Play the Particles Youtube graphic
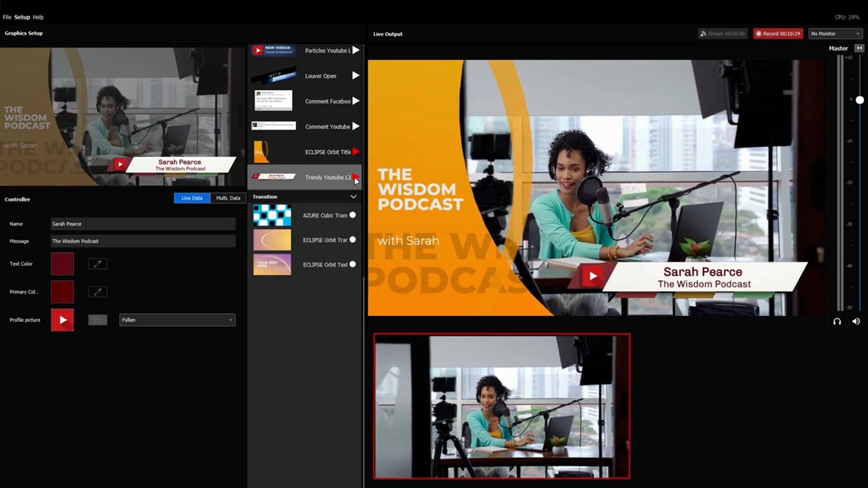 [x=356, y=50]
